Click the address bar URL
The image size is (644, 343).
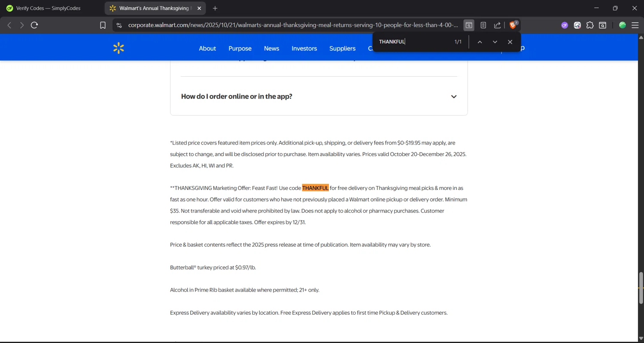click(x=293, y=25)
